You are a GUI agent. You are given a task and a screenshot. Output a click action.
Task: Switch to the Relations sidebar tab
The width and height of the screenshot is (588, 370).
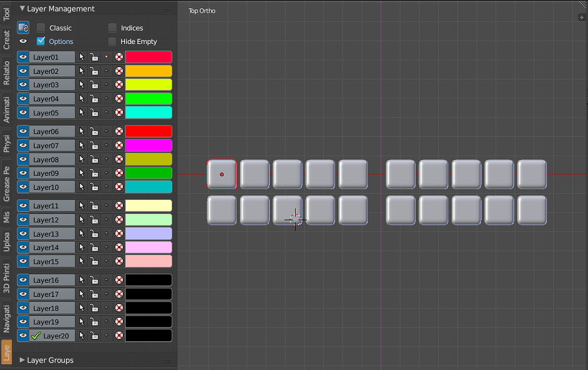point(6,73)
